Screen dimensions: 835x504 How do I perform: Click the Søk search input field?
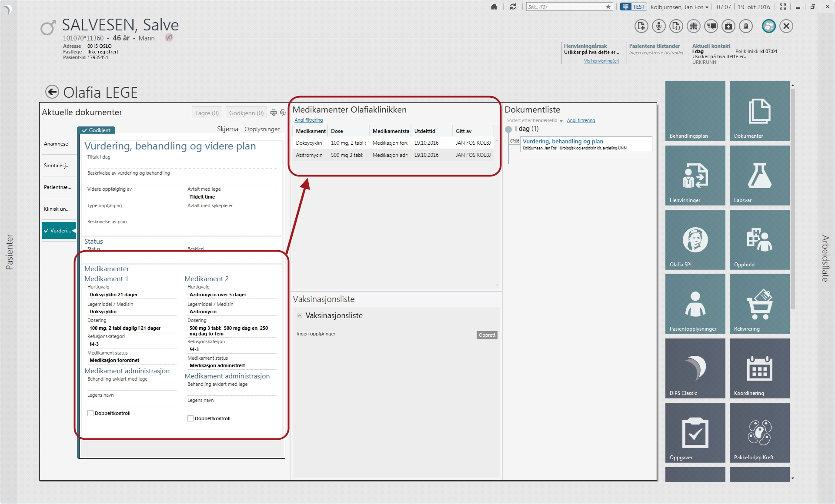[564, 7]
